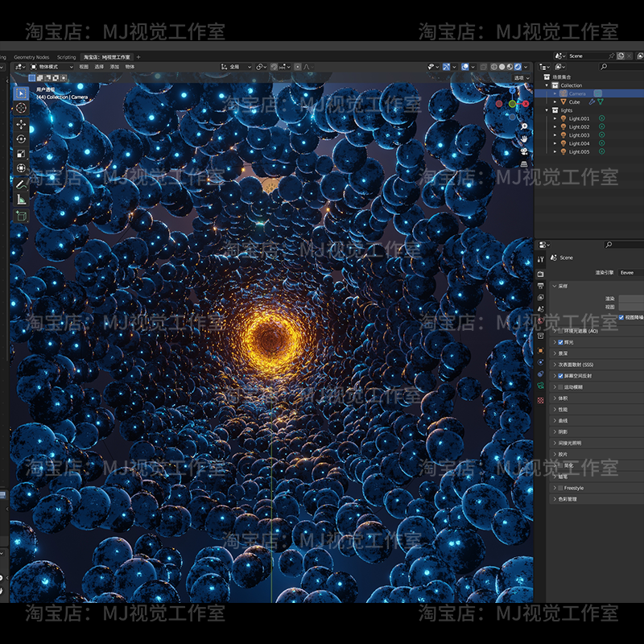
Task: Pick the Measure tool
Action: [x=21, y=199]
